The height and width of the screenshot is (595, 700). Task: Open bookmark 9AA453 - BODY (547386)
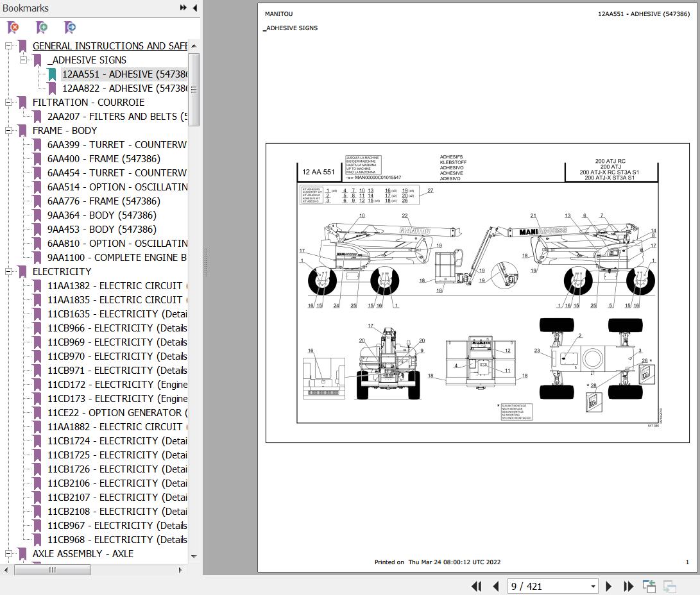tap(102, 230)
